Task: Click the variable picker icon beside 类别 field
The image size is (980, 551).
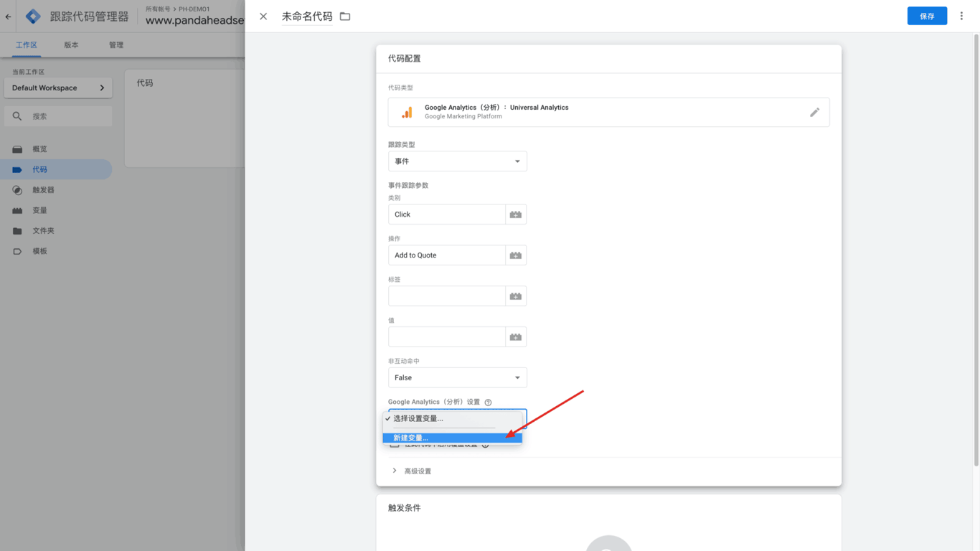Action: [515, 215]
